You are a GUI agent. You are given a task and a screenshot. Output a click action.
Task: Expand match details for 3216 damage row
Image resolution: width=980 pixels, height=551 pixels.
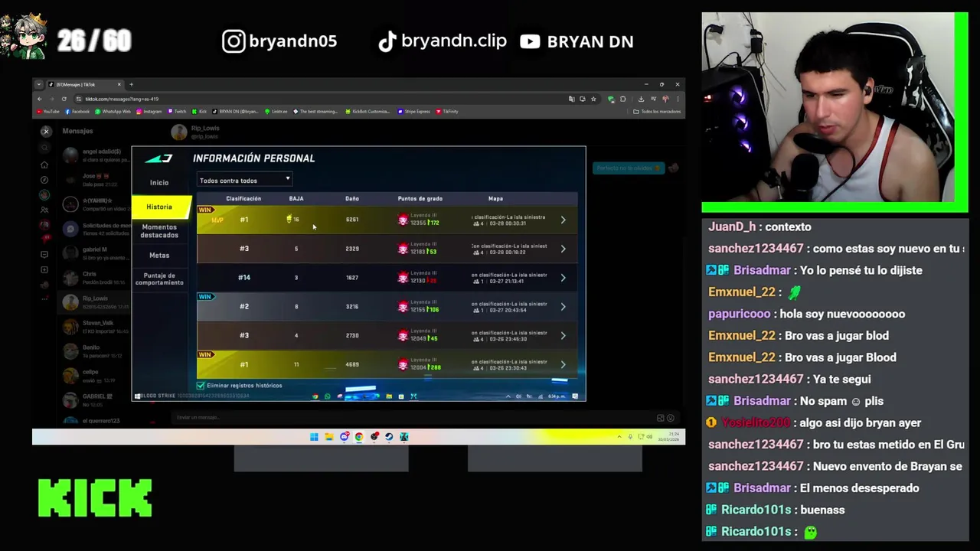click(563, 307)
